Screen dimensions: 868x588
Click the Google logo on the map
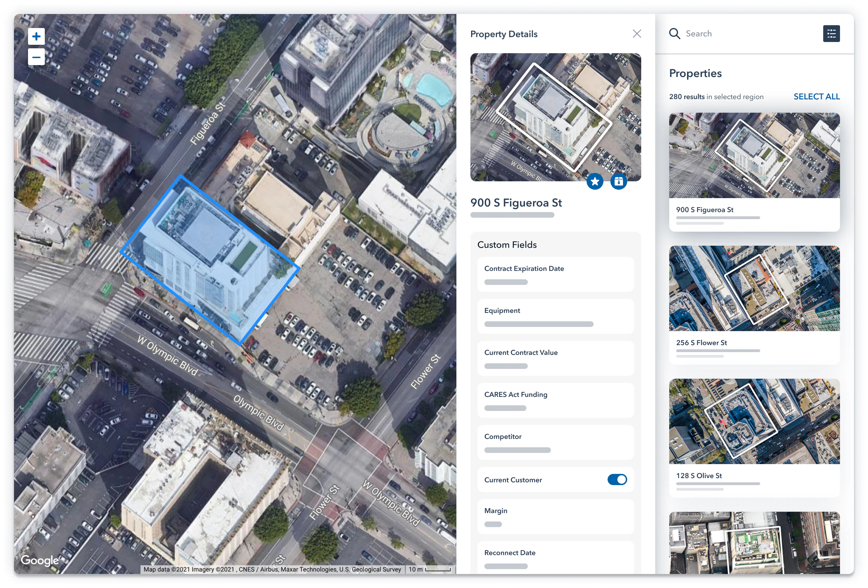point(40,560)
